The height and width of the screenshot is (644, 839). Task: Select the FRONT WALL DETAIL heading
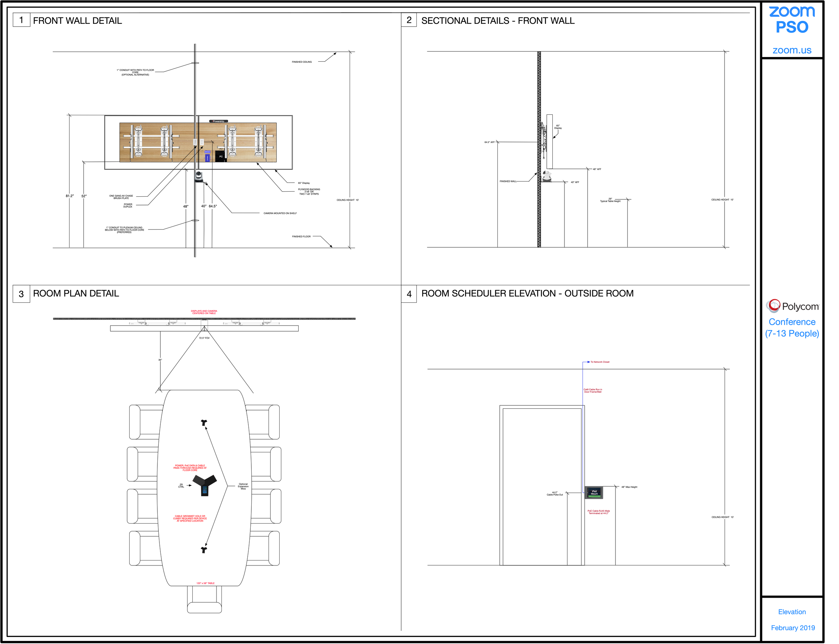[78, 21]
